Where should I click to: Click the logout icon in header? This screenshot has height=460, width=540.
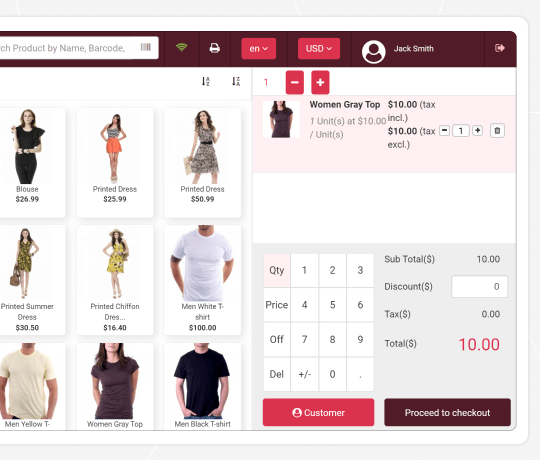500,48
